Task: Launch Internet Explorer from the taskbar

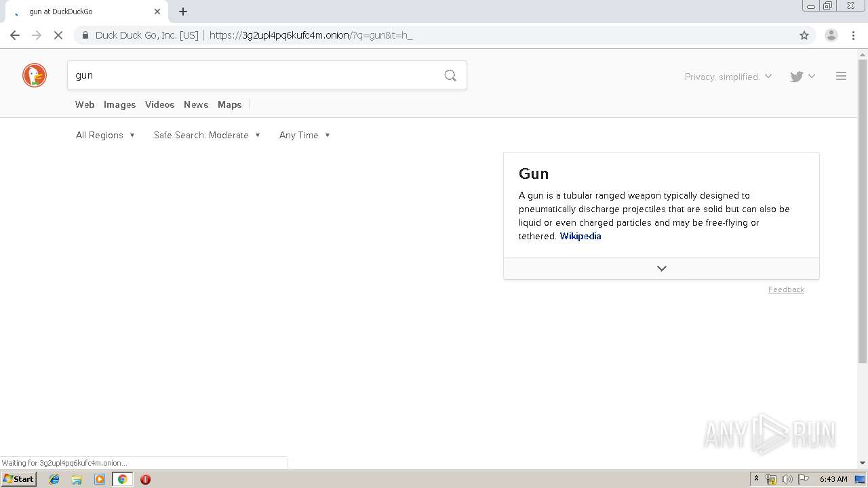Action: 54,479
